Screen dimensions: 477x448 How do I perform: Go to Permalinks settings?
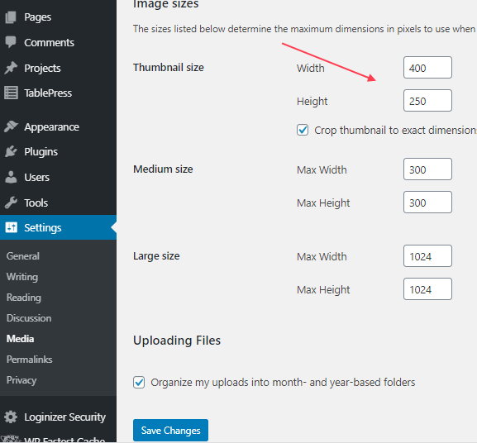point(30,360)
